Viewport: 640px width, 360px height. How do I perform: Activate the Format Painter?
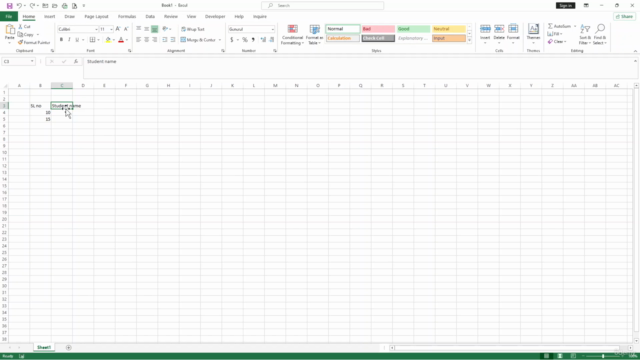[x=34, y=42]
